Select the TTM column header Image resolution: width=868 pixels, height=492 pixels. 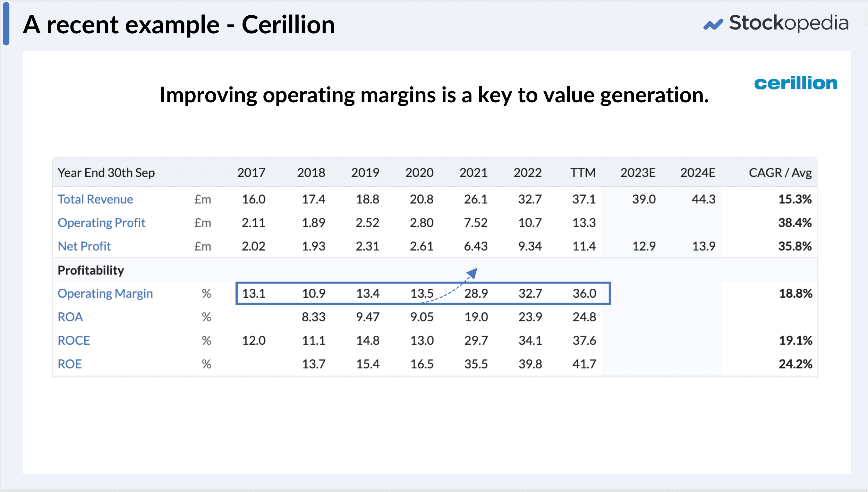(583, 173)
